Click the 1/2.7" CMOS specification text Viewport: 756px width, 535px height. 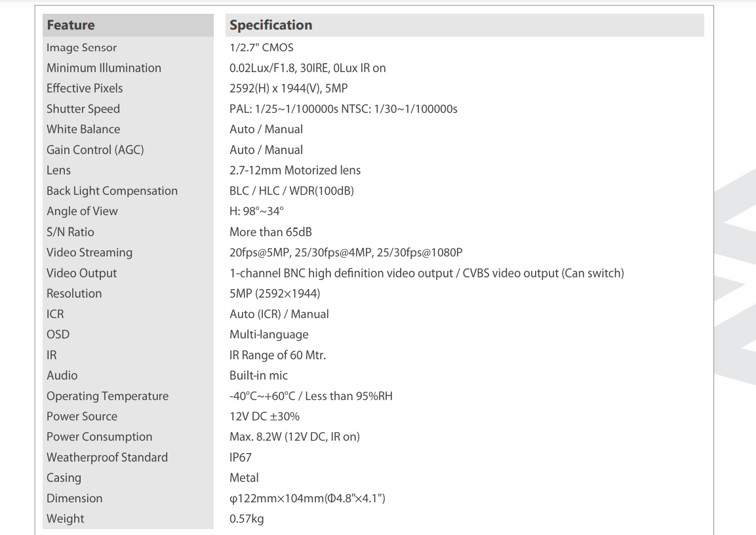(x=262, y=48)
